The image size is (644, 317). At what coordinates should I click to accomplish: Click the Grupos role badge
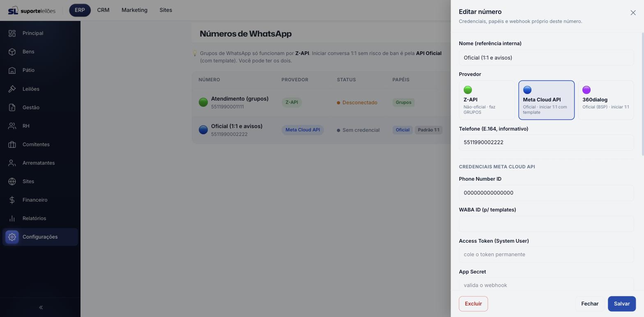click(x=403, y=102)
